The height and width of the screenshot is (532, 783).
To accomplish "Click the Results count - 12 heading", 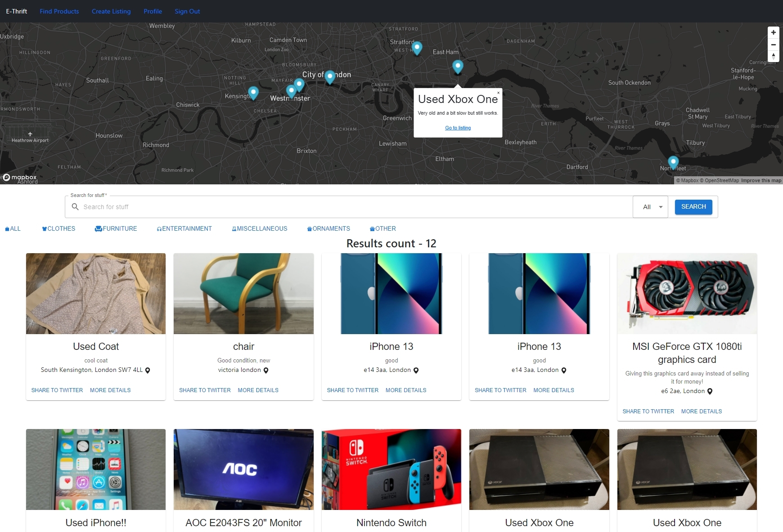I will point(391,243).
